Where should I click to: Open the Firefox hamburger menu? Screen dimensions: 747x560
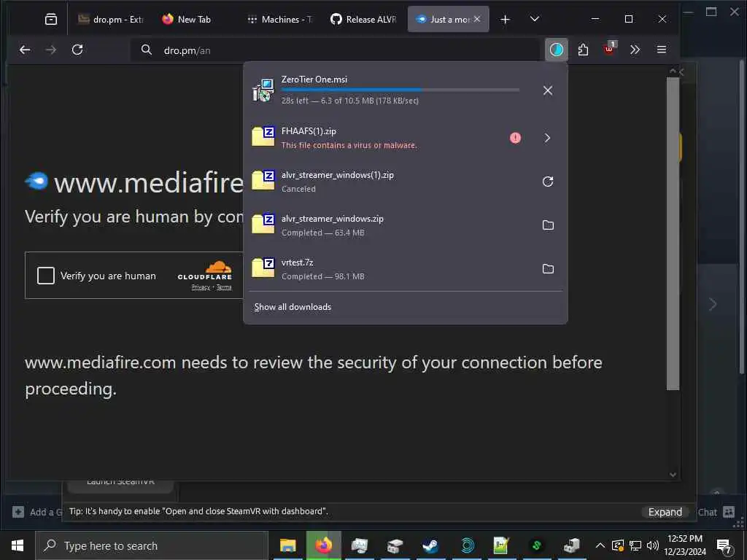(661, 50)
